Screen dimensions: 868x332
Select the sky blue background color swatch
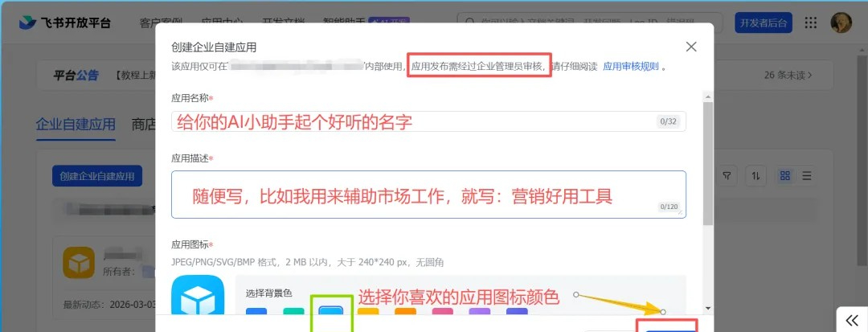pyautogui.click(x=331, y=312)
